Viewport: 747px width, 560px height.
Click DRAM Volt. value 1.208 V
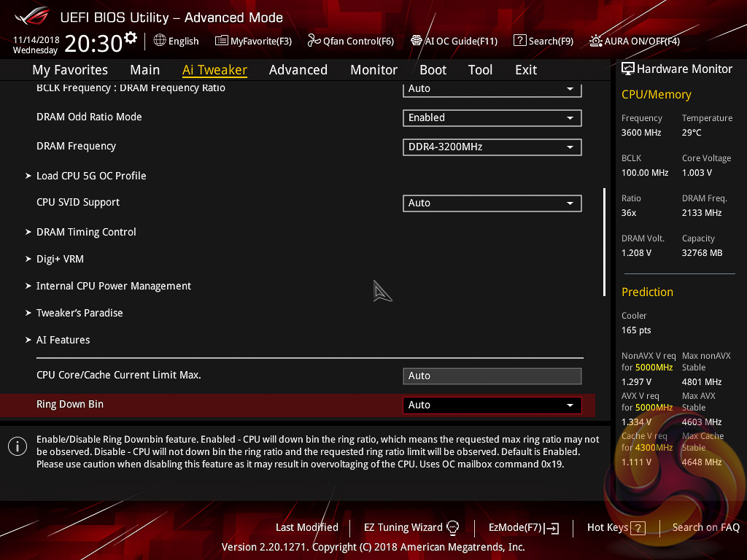[636, 253]
